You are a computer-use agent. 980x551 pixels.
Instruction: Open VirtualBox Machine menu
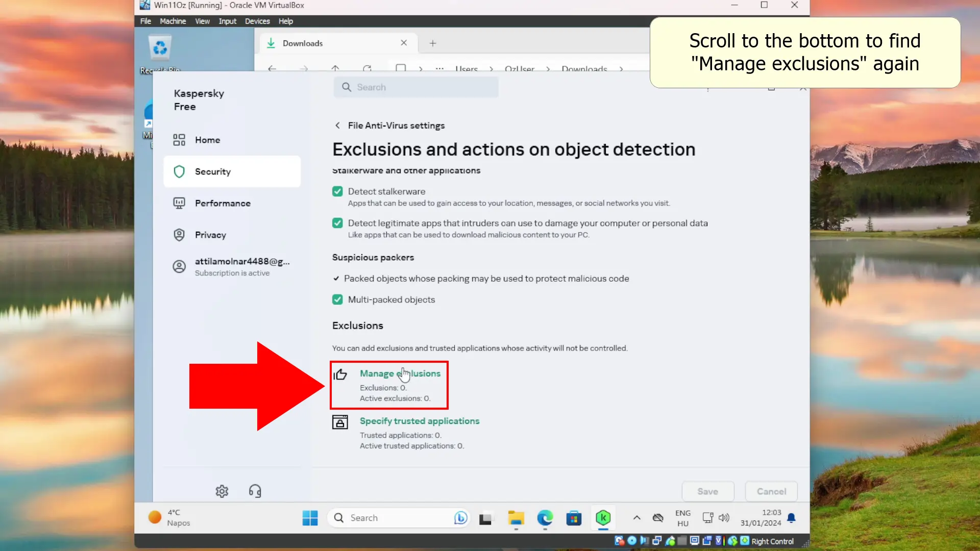173,21
